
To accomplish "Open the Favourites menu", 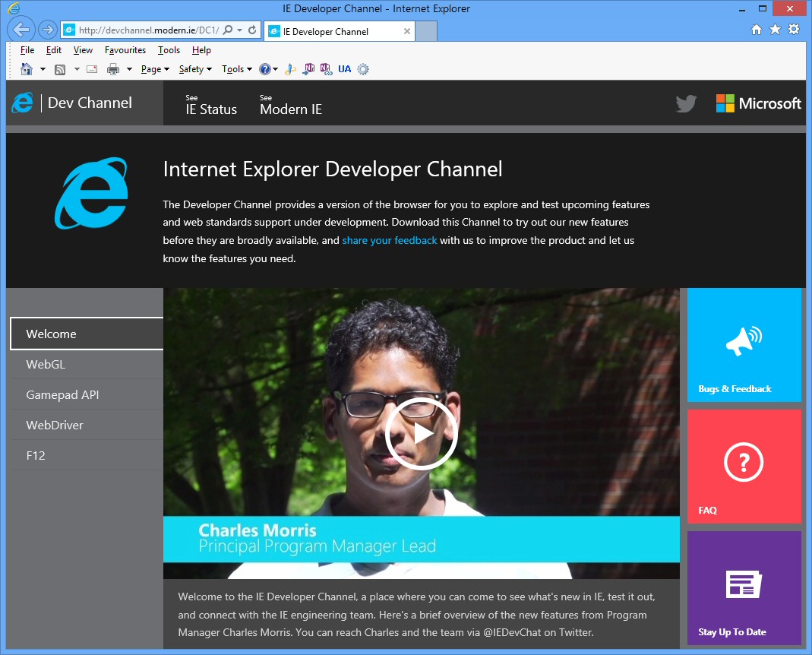I will [x=125, y=50].
